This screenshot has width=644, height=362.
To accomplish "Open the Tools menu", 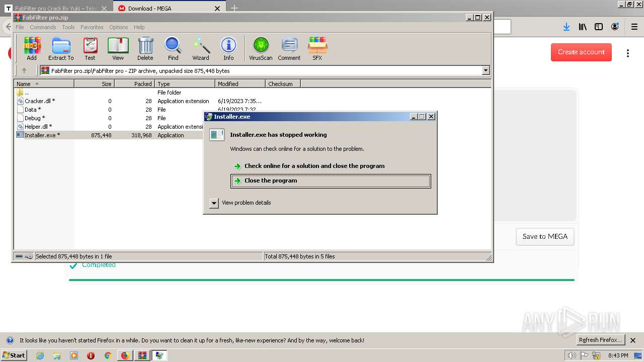I will click(68, 27).
